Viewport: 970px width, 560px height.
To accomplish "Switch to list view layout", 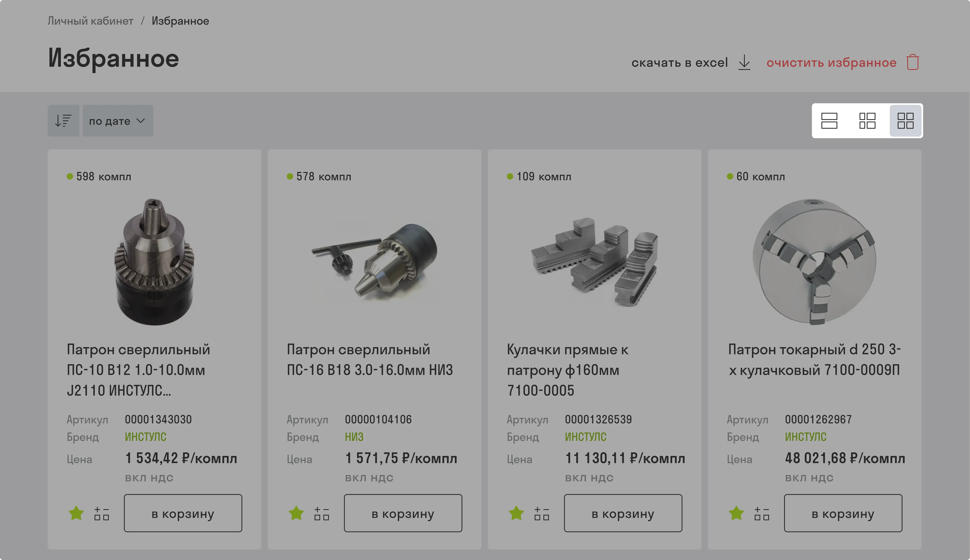I will click(829, 121).
